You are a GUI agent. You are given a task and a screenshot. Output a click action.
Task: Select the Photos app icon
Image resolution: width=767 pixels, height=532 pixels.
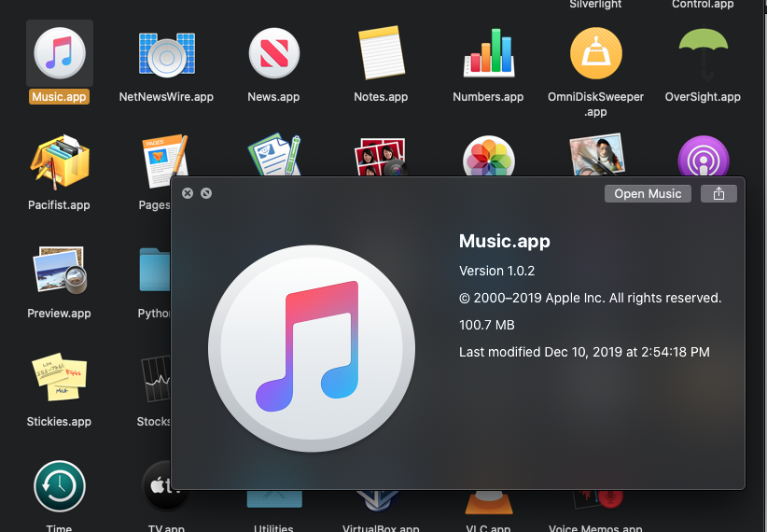[489, 156]
